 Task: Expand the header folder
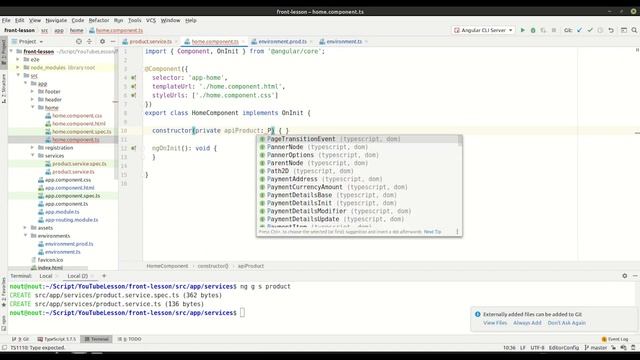pyautogui.click(x=33, y=100)
